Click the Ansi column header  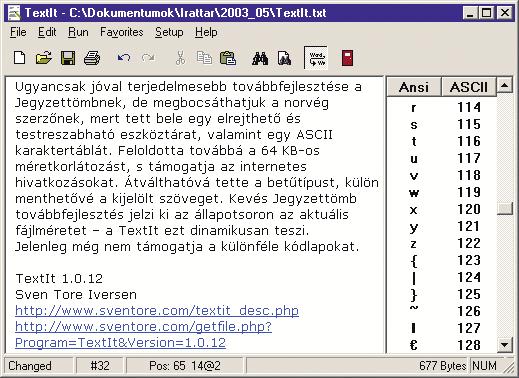click(x=414, y=87)
